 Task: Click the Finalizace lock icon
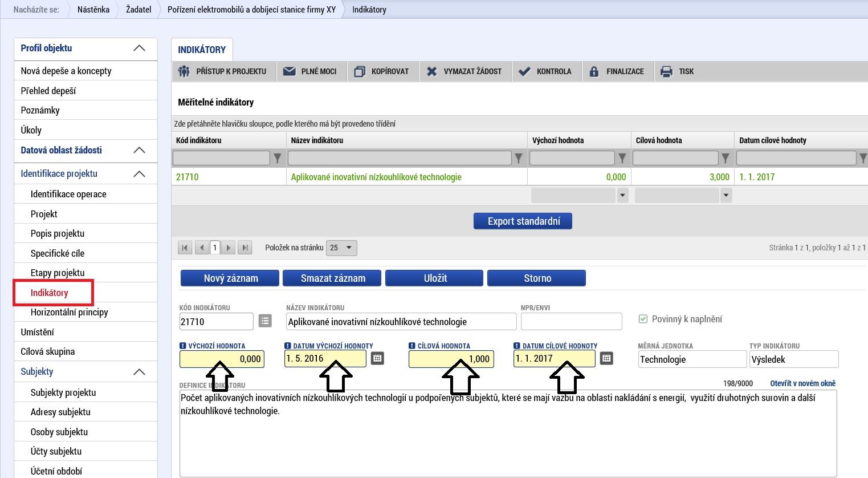tap(594, 71)
